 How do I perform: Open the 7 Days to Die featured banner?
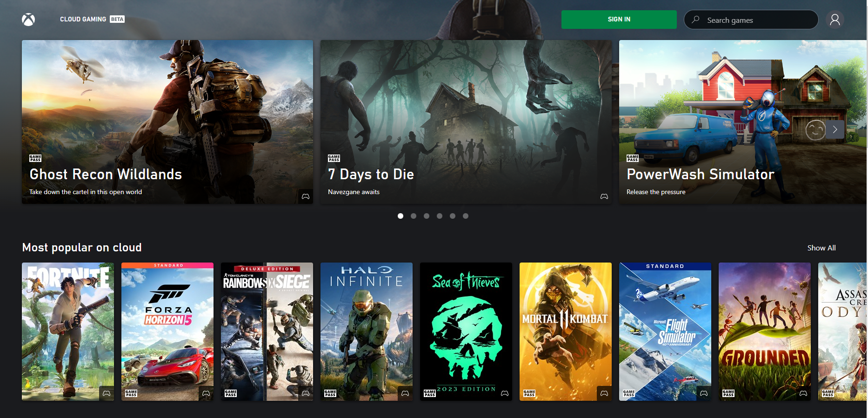[466, 122]
